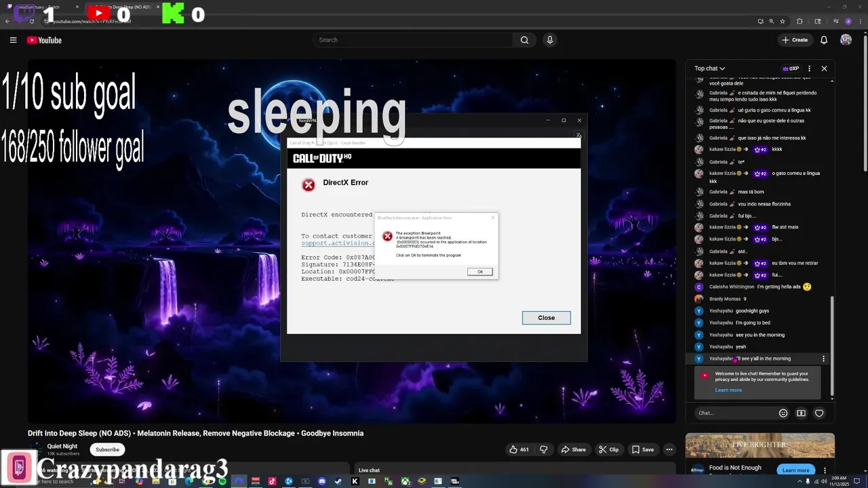Click the LIVE BRIGHTER ad thumbnail
Image resolution: width=868 pixels, height=488 pixels.
(x=759, y=446)
